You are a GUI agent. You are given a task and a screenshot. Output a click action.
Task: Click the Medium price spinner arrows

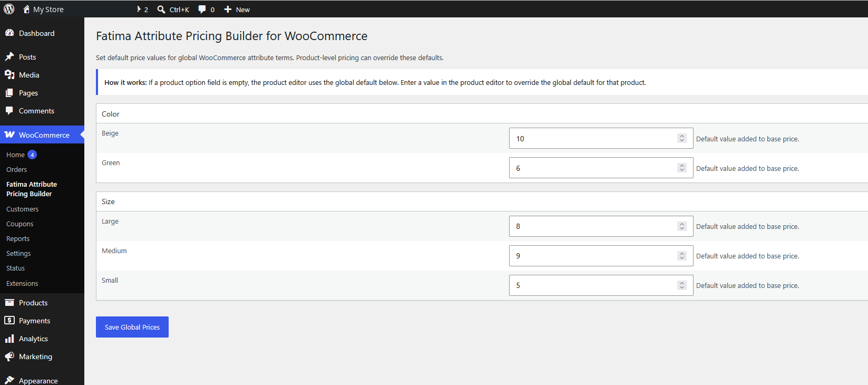click(x=682, y=256)
